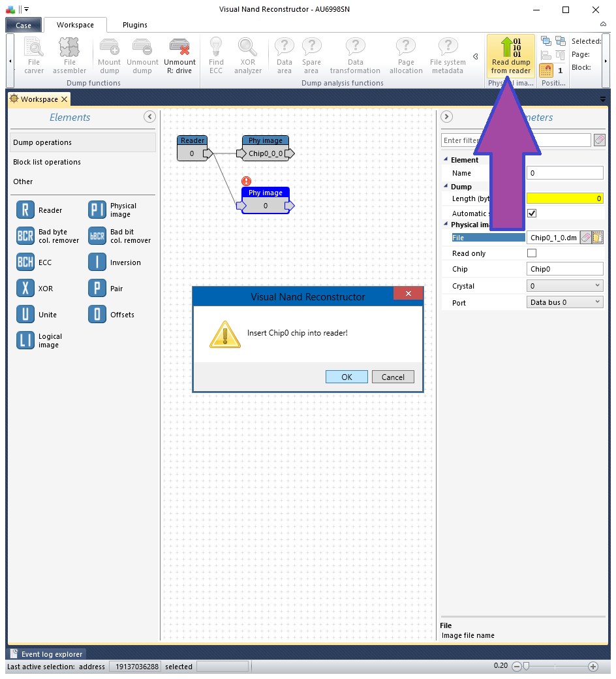Clear the File path with eraser icon

(x=586, y=237)
